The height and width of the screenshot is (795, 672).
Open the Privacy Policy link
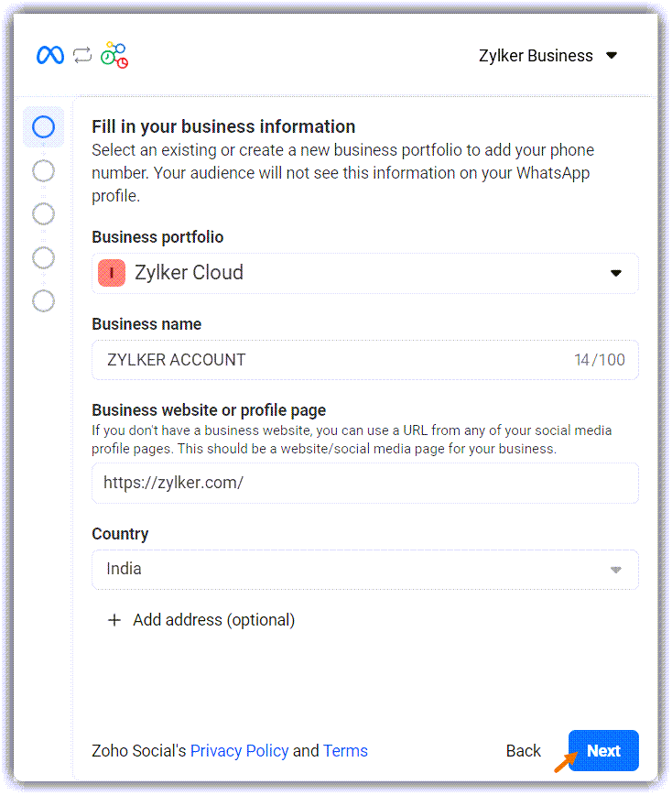coord(239,751)
